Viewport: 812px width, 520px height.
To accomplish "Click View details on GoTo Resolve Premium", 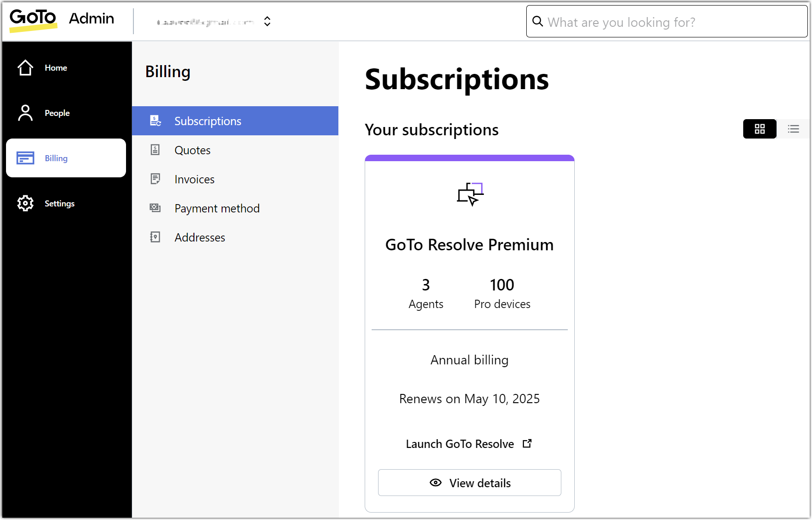I will 469,483.
